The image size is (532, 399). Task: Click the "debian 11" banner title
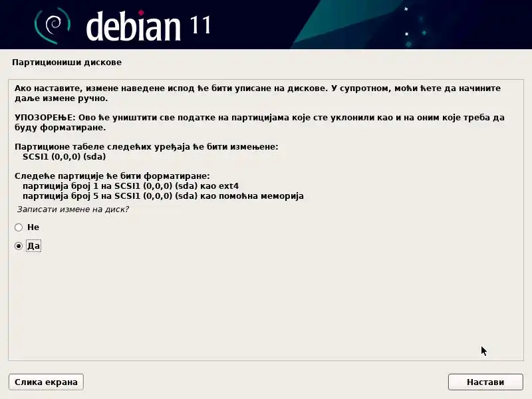(148, 26)
